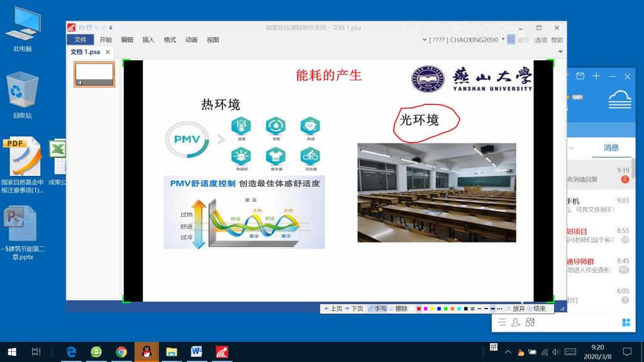Click the QQ mail envelope icon
Screen dimensions: 644x362
(x=580, y=76)
